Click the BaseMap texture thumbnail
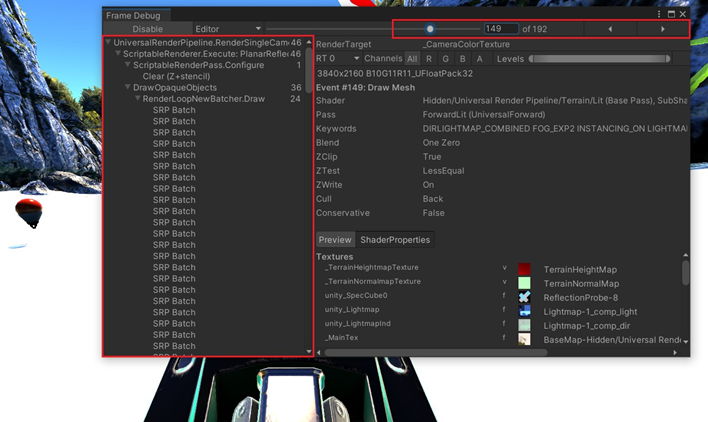 point(524,339)
